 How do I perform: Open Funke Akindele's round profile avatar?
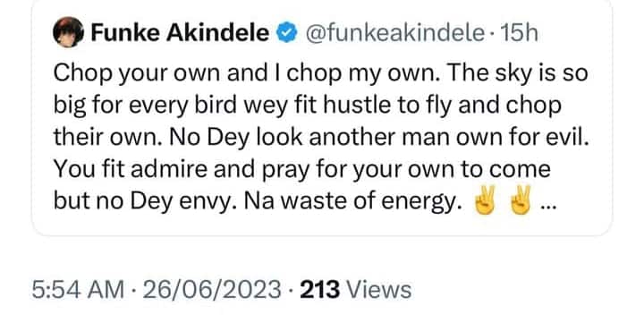[x=68, y=32]
